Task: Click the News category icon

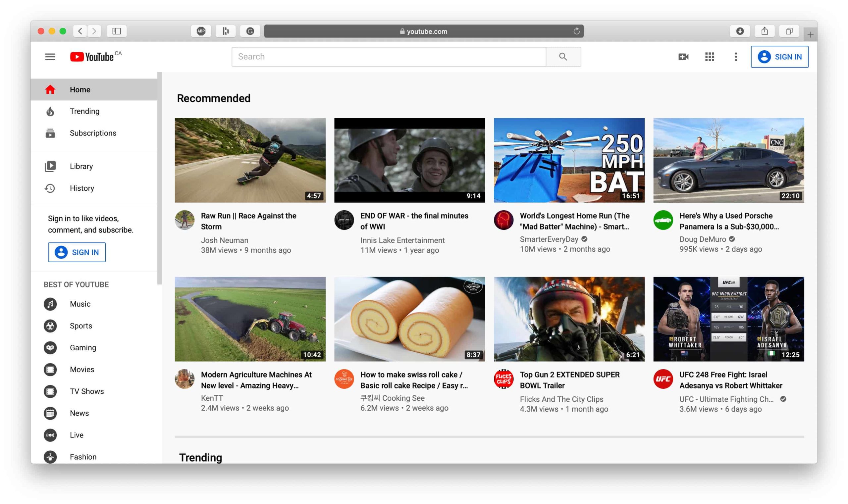Action: coord(50,413)
